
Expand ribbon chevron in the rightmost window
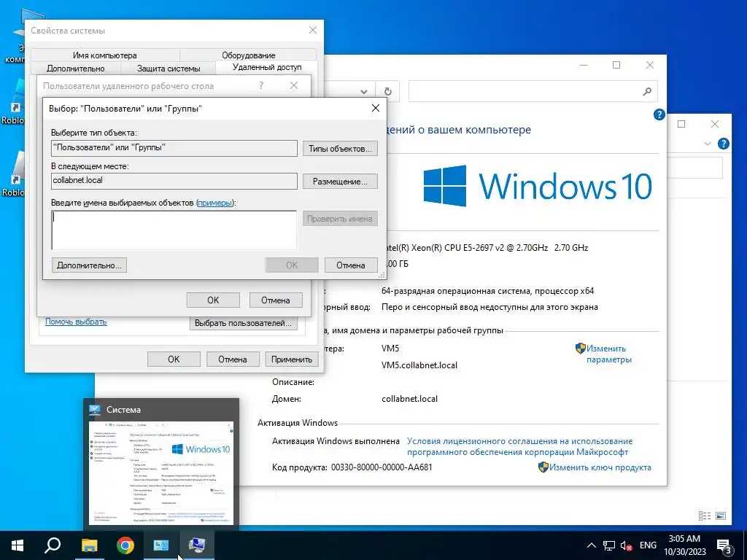[708, 144]
